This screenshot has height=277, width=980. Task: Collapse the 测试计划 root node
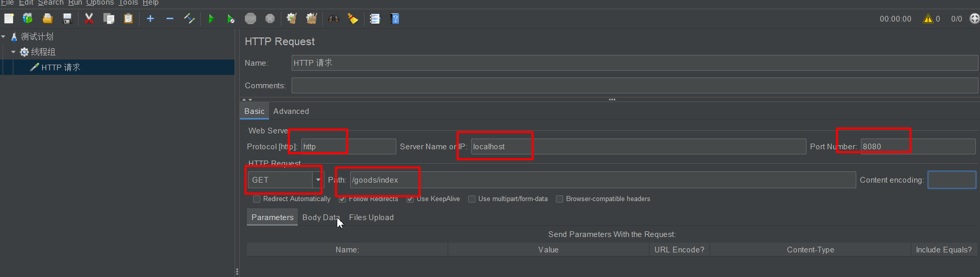[x=4, y=36]
